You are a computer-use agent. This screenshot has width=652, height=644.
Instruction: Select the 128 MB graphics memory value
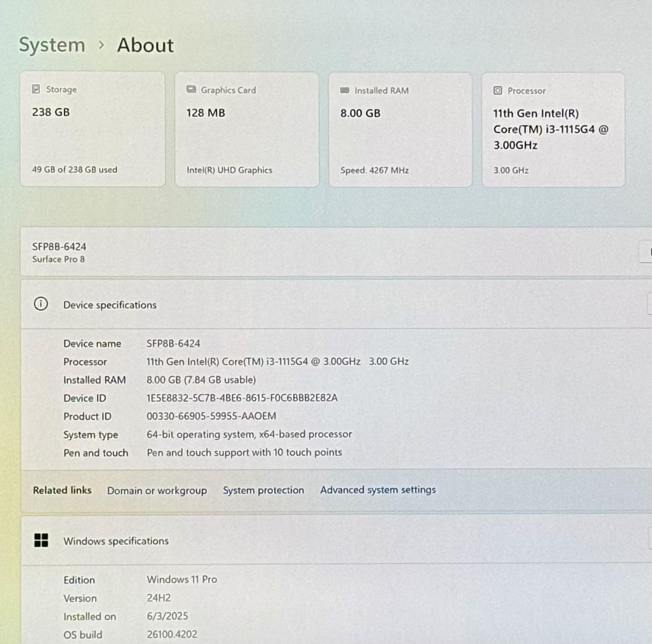tap(206, 113)
